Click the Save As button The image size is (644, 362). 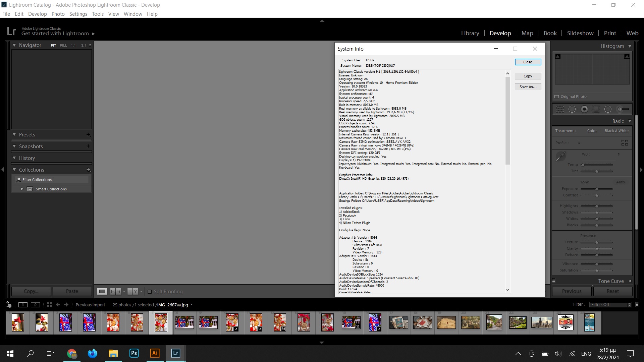pyautogui.click(x=528, y=87)
